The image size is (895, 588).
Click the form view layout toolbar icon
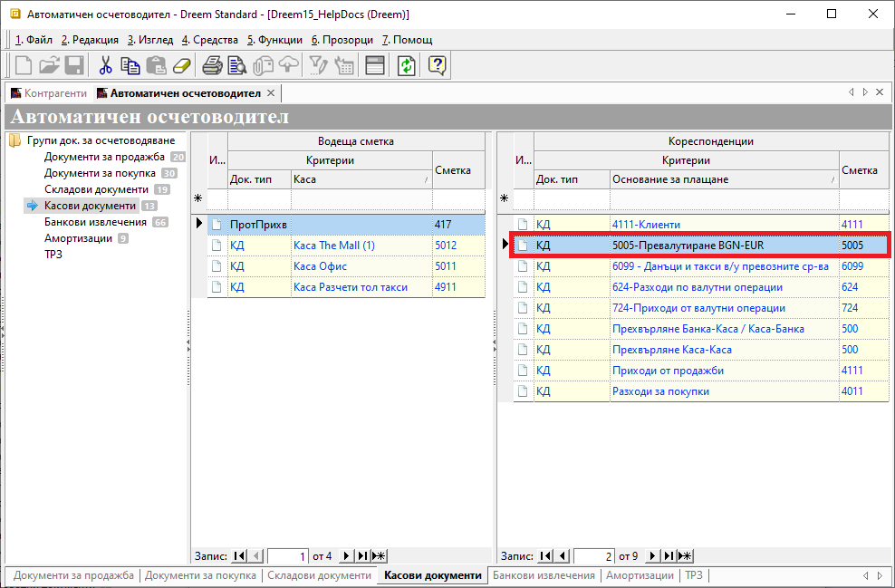(375, 65)
